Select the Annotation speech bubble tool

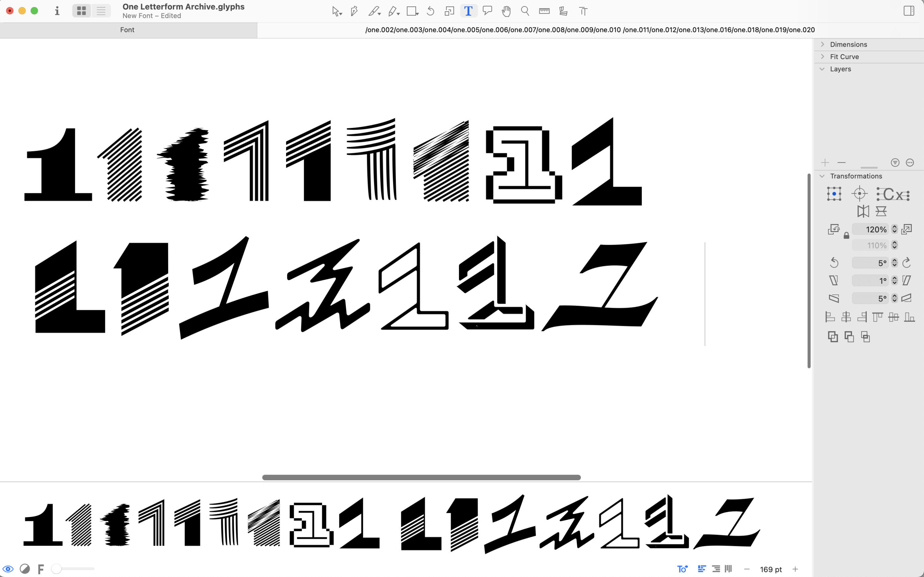487,11
